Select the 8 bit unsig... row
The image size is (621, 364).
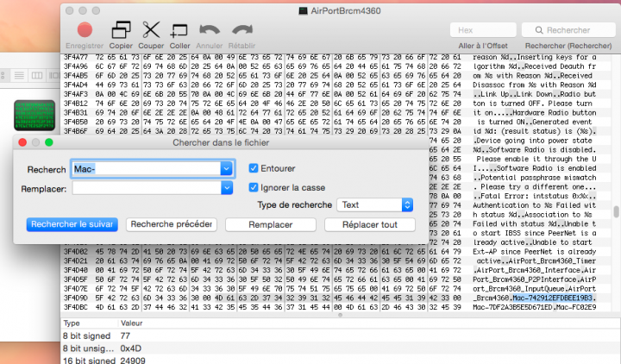(x=341, y=348)
